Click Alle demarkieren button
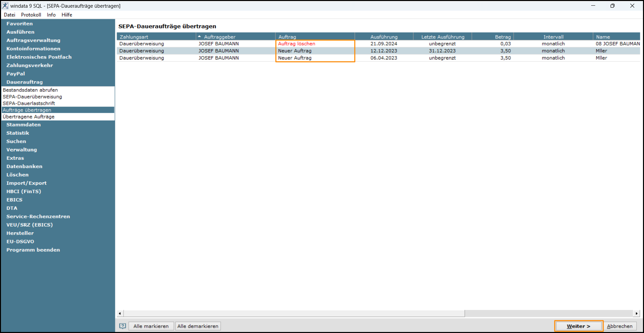The width and height of the screenshot is (644, 333). click(198, 326)
